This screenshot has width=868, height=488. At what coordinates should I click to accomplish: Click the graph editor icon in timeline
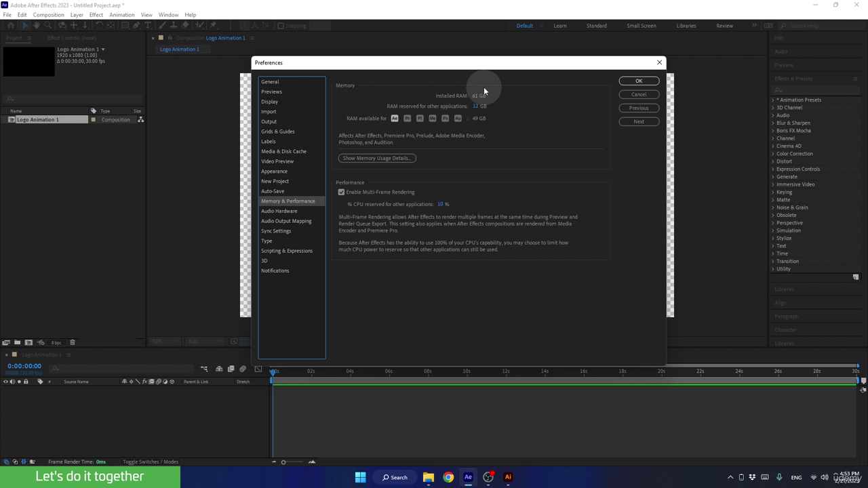258,369
